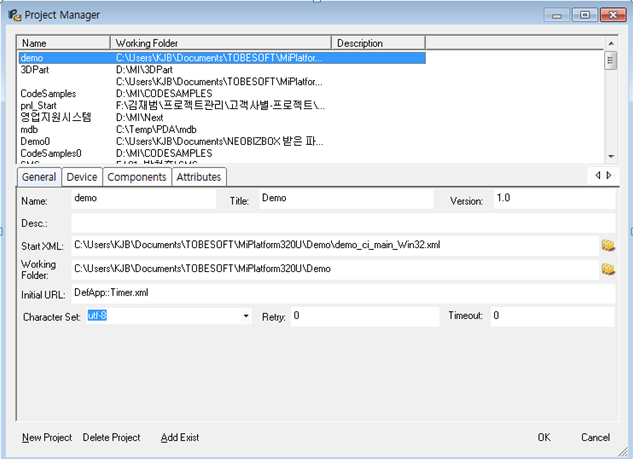Image resolution: width=633 pixels, height=459 pixels.
Task: Expand the Character Set dropdown
Action: [246, 317]
